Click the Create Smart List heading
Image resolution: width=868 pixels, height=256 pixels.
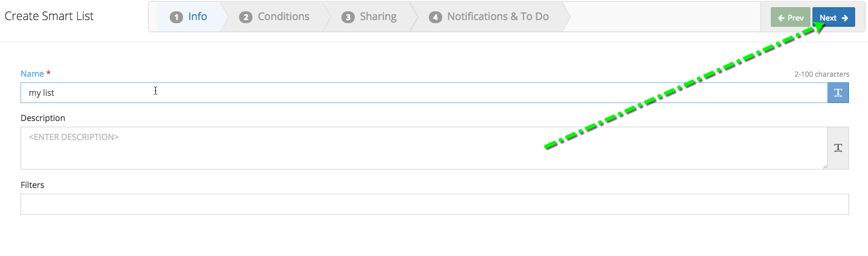(x=49, y=16)
